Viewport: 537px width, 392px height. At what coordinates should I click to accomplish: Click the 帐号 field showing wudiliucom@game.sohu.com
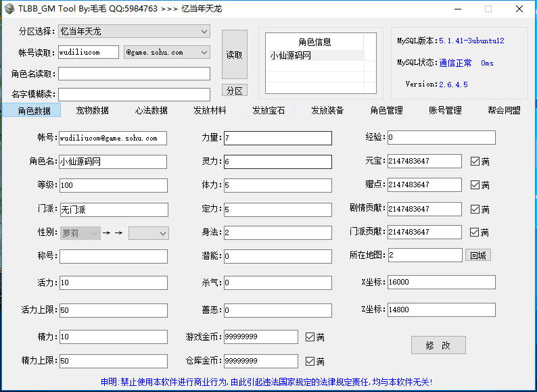pos(113,138)
